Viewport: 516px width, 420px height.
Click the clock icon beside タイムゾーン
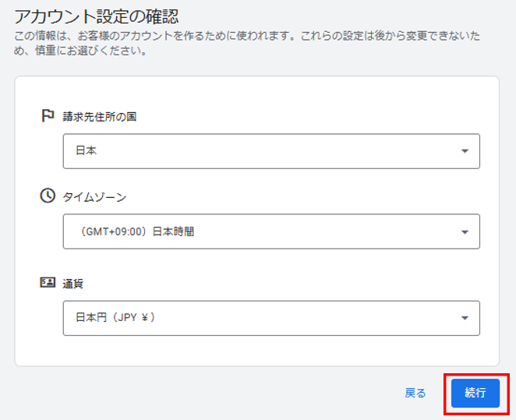pos(48,196)
